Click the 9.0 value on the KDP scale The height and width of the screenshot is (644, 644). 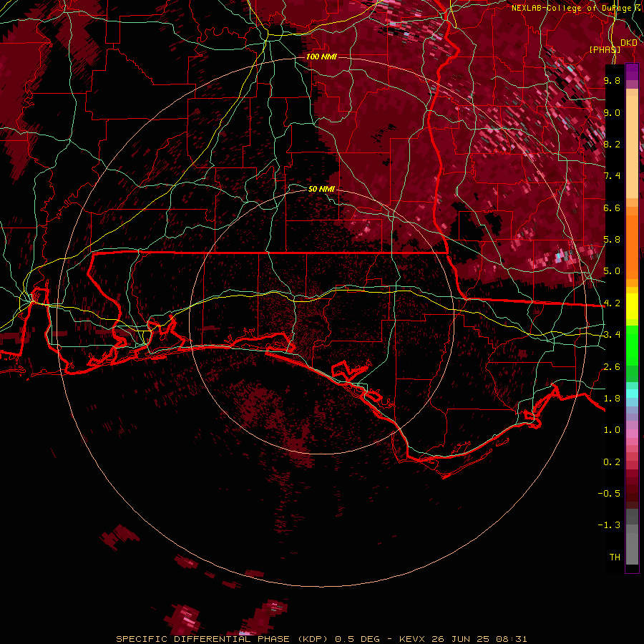point(612,112)
